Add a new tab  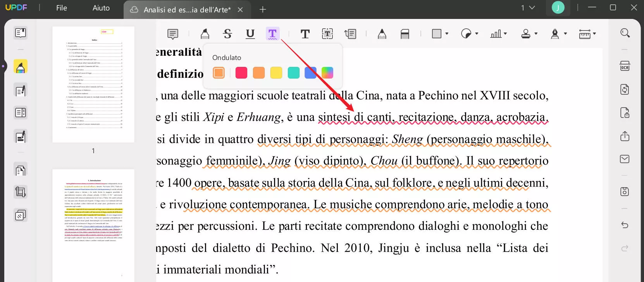click(x=263, y=9)
